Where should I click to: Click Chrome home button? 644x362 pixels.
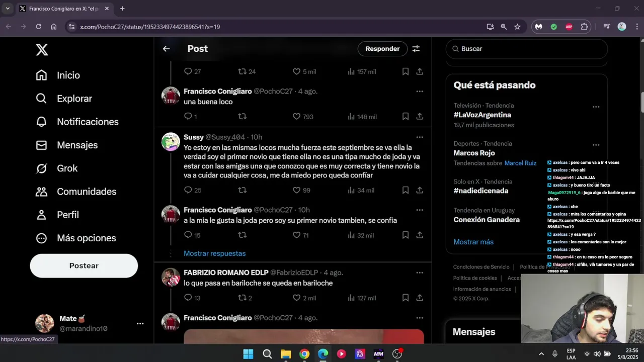(x=54, y=27)
